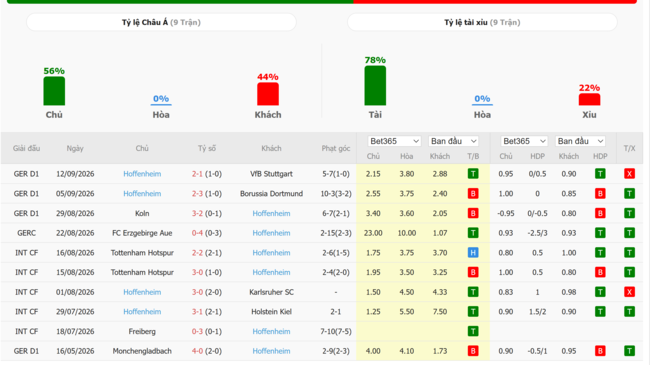The image size is (650, 365).
Task: Open Hoffenheim link in 05/09/2026 row
Action: click(x=142, y=194)
